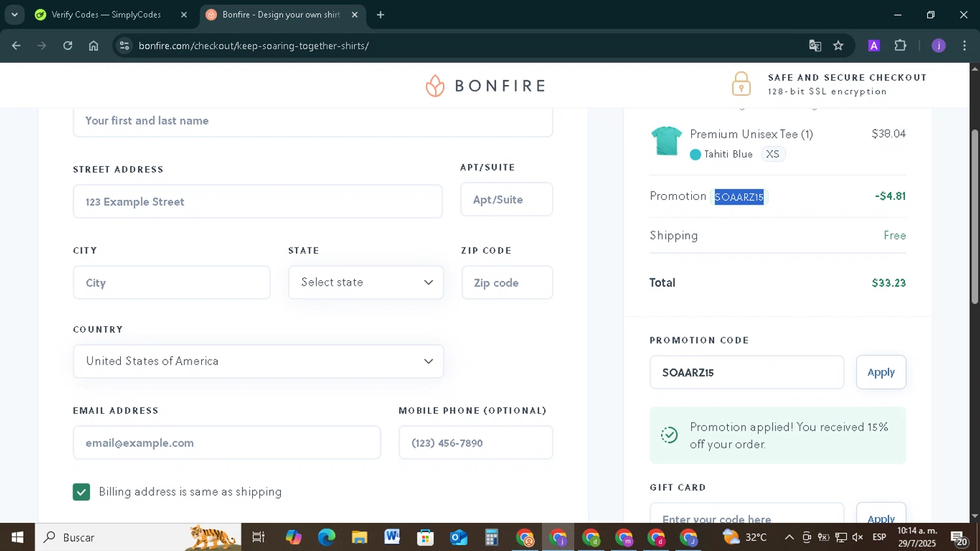This screenshot has width=980, height=551.
Task: Click the taskbar clock and date
Action: (x=917, y=537)
